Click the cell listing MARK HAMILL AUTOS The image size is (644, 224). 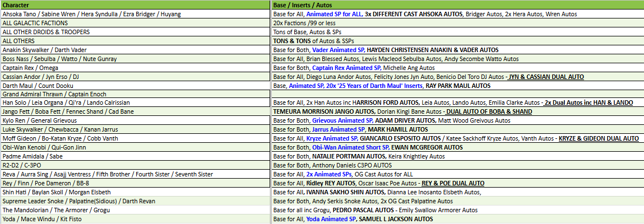[457, 130]
